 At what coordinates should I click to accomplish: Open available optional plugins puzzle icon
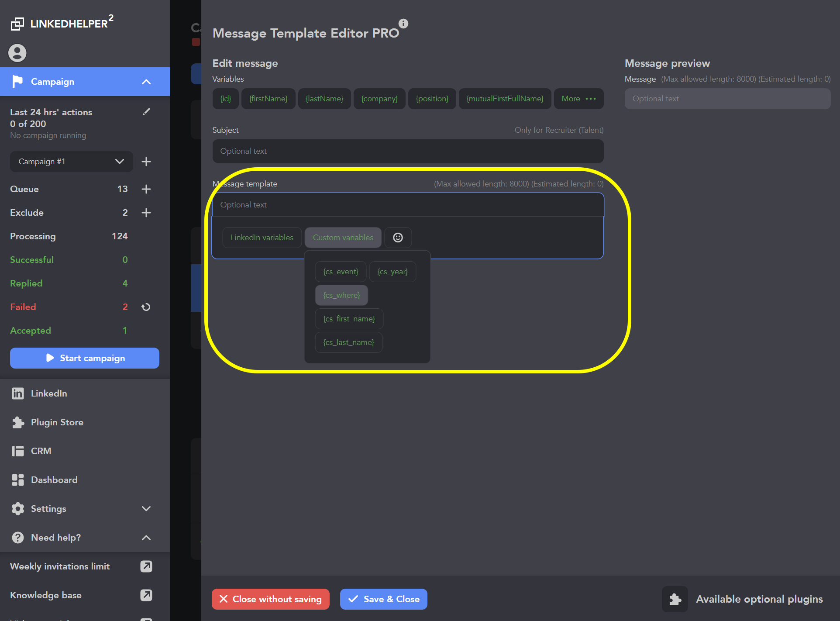coord(675,599)
